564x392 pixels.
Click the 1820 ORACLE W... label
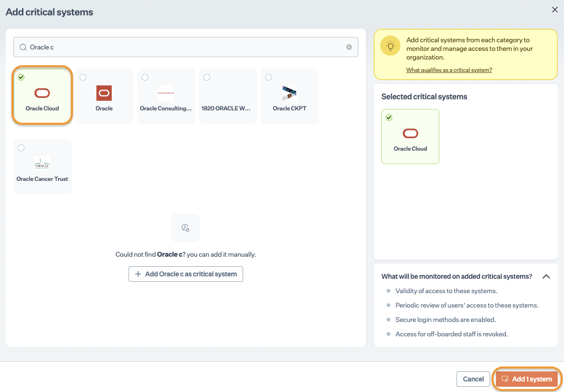coord(226,108)
